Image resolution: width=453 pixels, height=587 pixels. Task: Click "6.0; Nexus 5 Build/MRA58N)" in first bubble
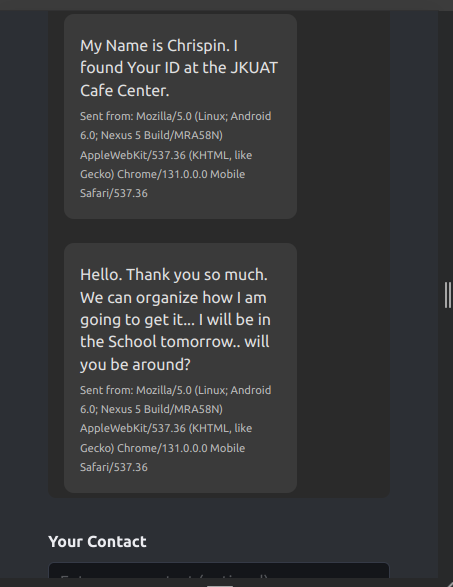[x=151, y=135]
